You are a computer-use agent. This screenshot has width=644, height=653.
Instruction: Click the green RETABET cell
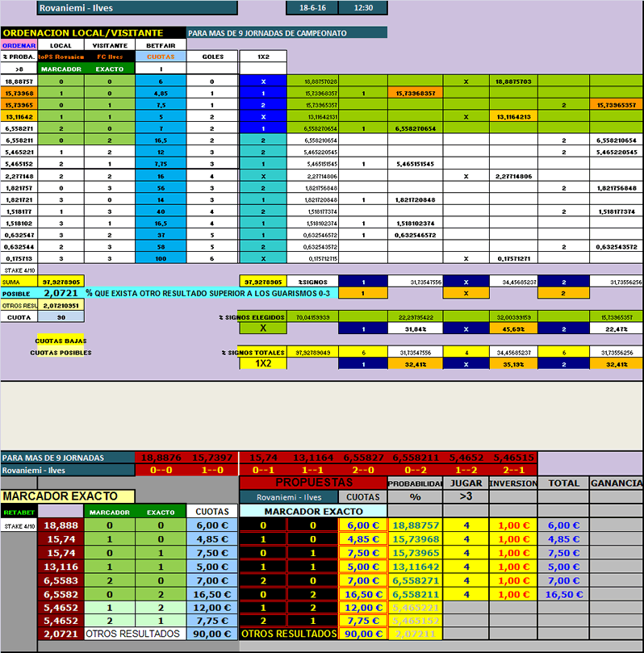(19, 512)
